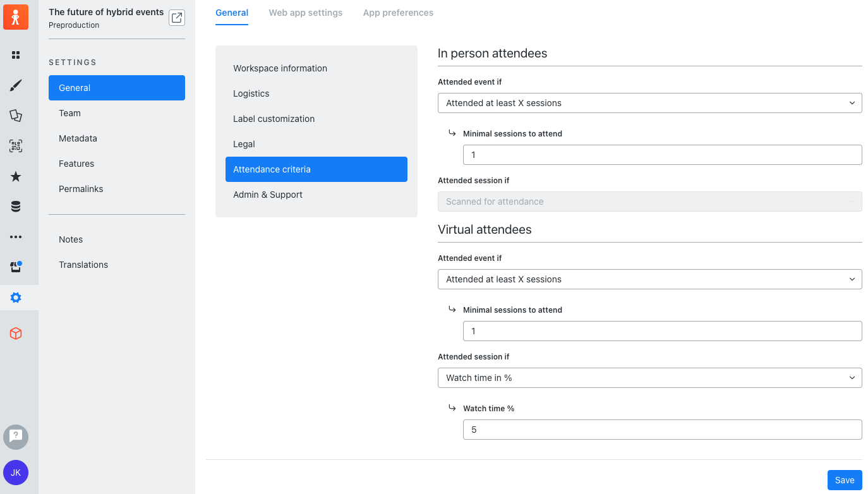868x494 pixels.
Task: Open the starred favorites section
Action: 15,176
